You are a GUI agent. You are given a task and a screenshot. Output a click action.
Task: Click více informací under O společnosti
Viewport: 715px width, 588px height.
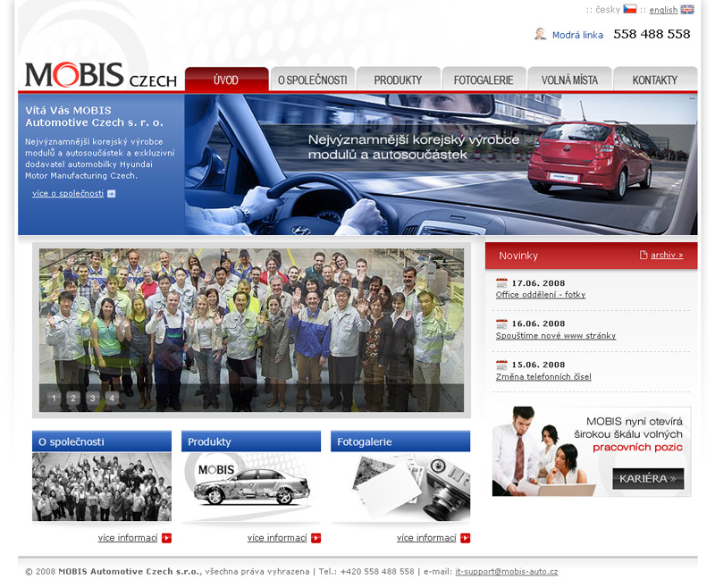point(128,538)
